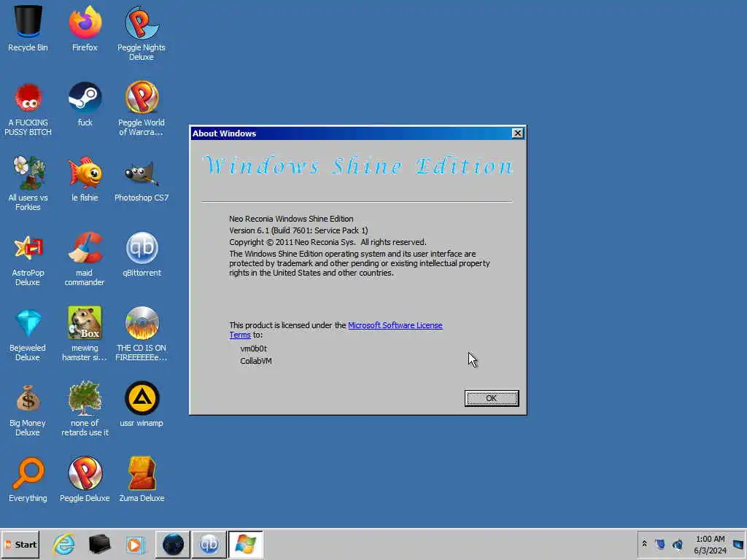The width and height of the screenshot is (747, 560).
Task: Open the black folder taskbar icon
Action: point(99,544)
